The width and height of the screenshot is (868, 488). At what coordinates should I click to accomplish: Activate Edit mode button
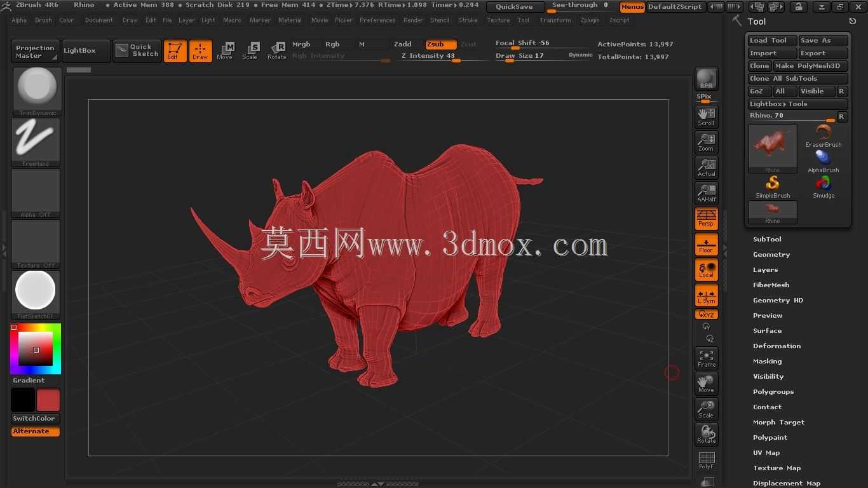pyautogui.click(x=175, y=51)
